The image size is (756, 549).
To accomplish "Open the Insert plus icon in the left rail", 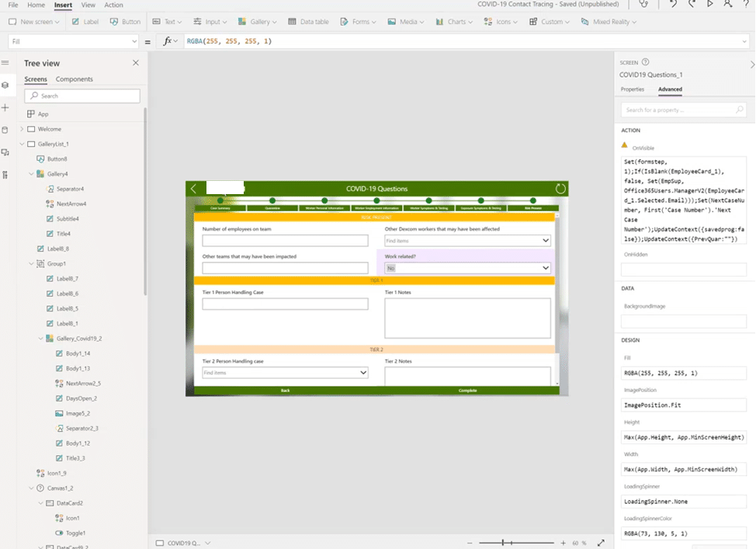I will pos(5,108).
